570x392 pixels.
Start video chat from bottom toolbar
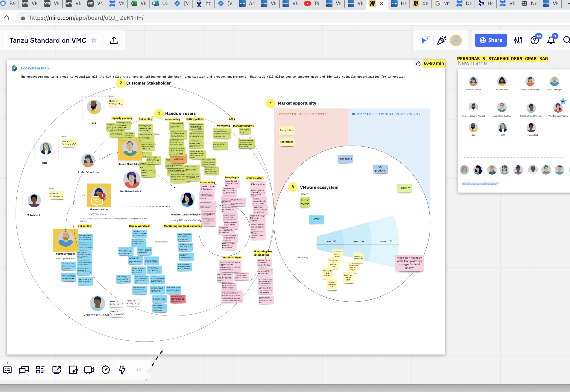[x=89, y=370]
